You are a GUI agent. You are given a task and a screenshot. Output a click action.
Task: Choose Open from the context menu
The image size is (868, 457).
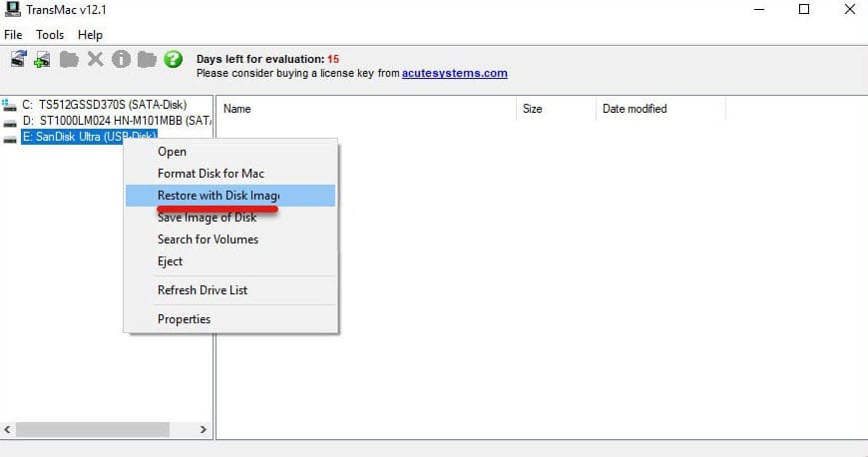[x=230, y=152]
